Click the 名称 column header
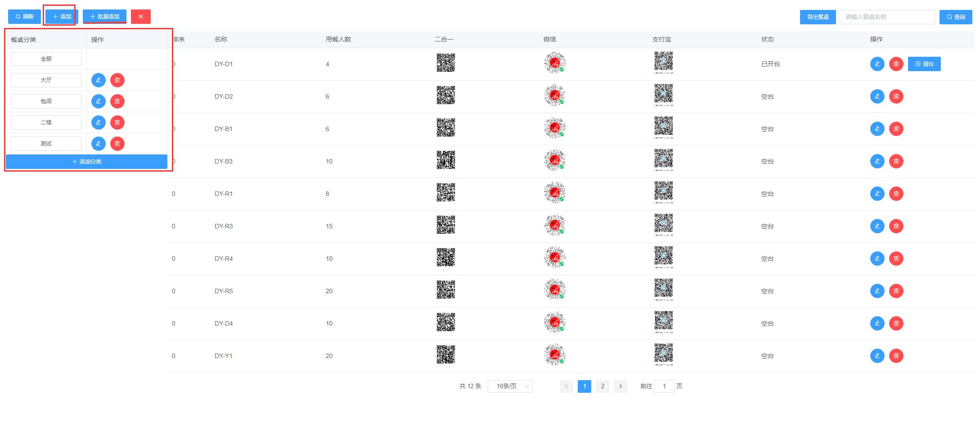Image resolution: width=980 pixels, height=436 pixels. coord(221,40)
